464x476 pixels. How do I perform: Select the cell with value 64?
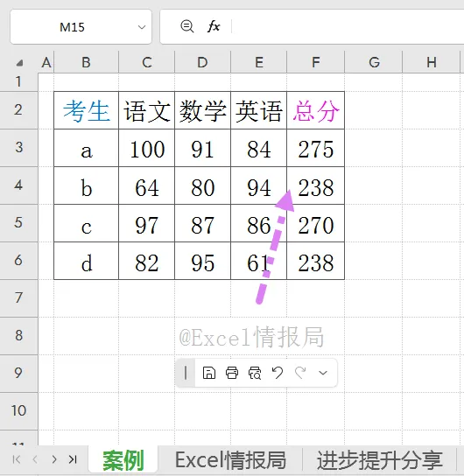click(147, 185)
